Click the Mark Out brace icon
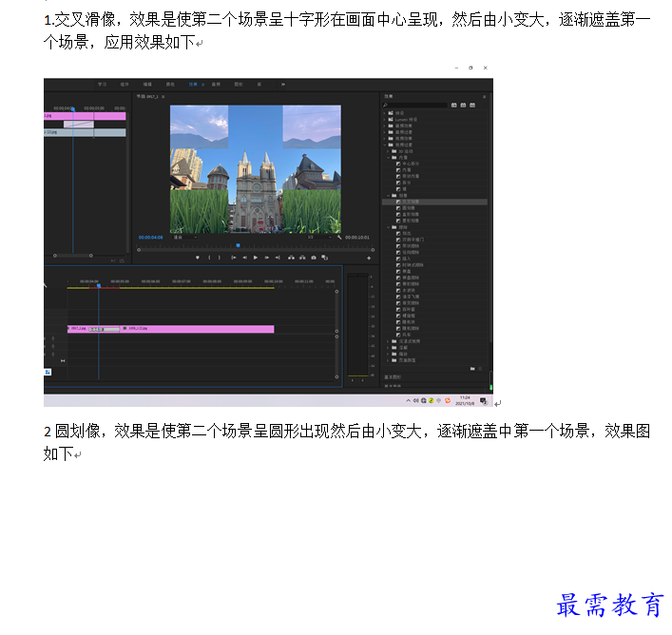The width and height of the screenshot is (672, 635). pyautogui.click(x=220, y=258)
